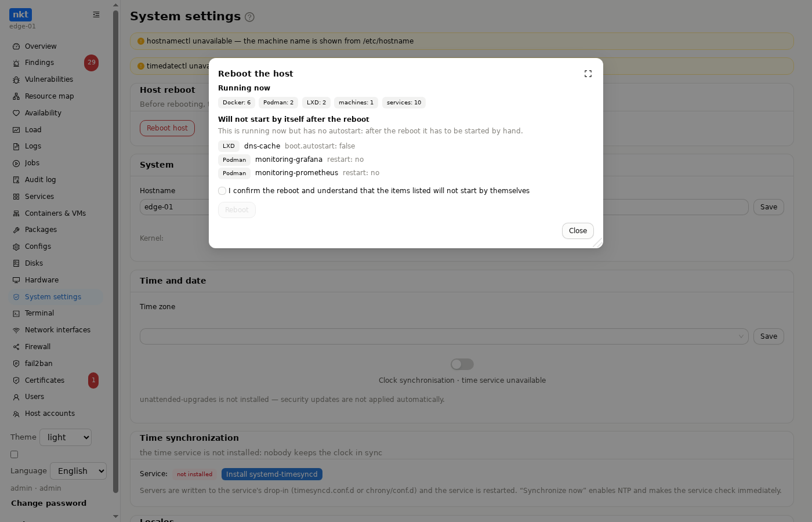The width and height of the screenshot is (812, 522).
Task: Click Install systemd-timesyncd button
Action: point(272,474)
